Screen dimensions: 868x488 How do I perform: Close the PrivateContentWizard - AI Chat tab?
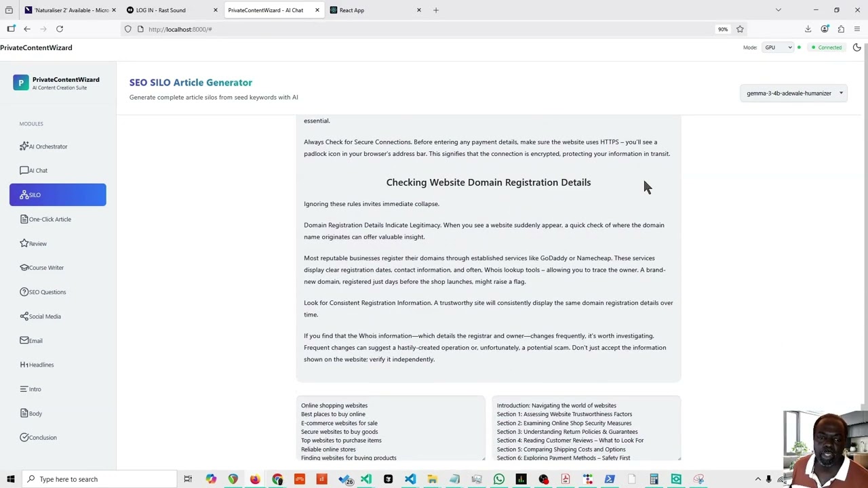(317, 10)
